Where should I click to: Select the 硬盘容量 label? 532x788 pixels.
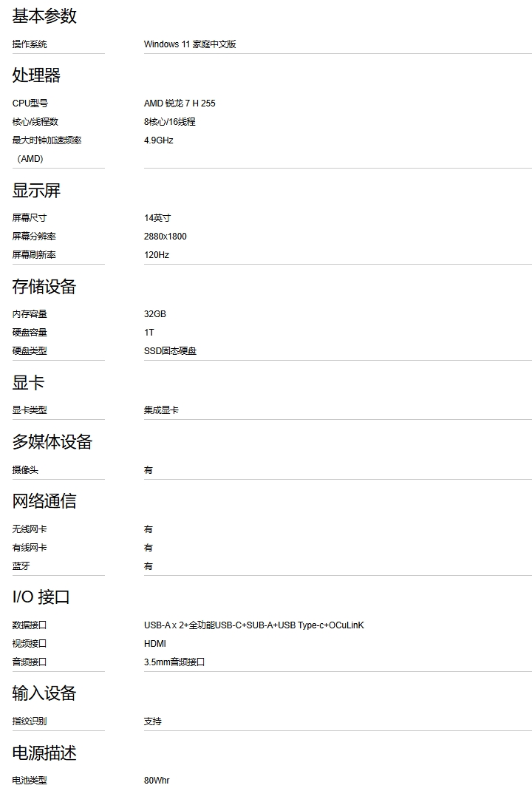(30, 333)
